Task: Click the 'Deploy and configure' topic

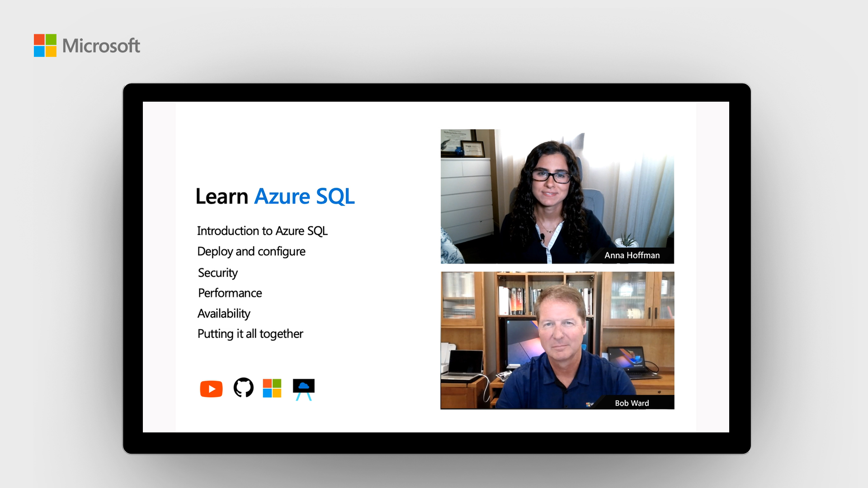Action: pos(251,252)
